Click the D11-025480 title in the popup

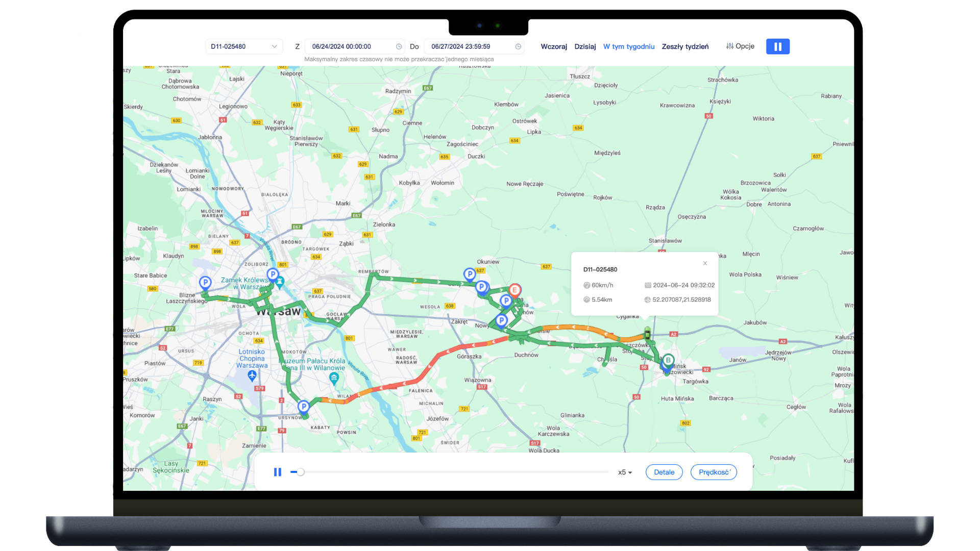(x=600, y=269)
